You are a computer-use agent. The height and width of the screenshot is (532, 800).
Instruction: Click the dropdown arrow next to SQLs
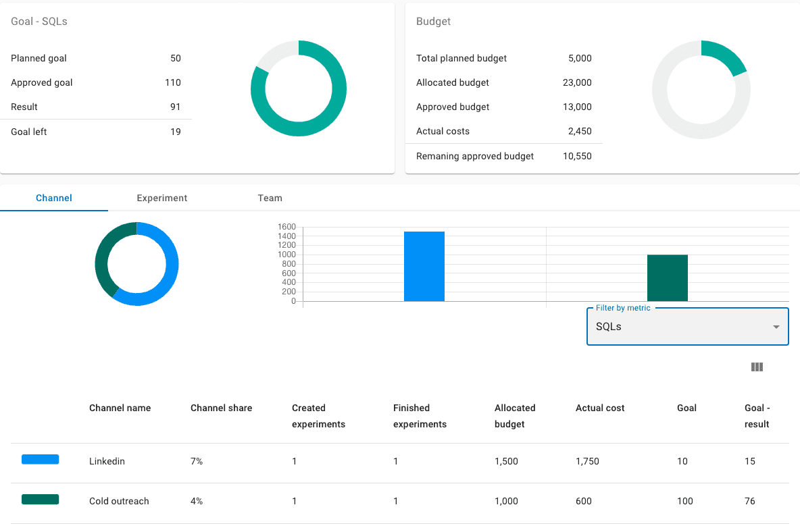coord(776,327)
